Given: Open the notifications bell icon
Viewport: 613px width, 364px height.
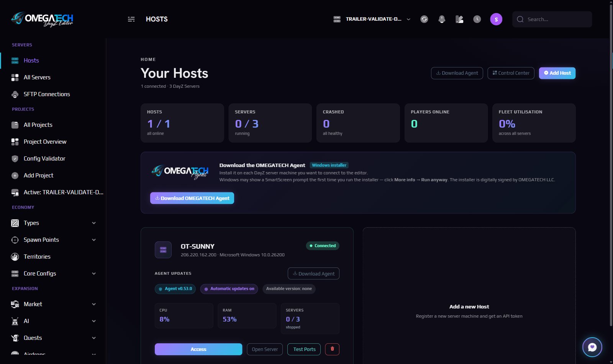Looking at the screenshot, I should (x=442, y=19).
